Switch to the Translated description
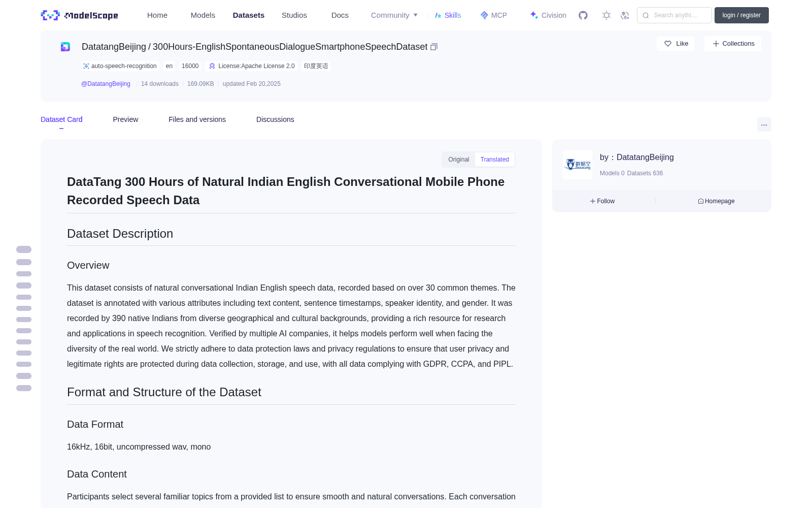 (495, 160)
